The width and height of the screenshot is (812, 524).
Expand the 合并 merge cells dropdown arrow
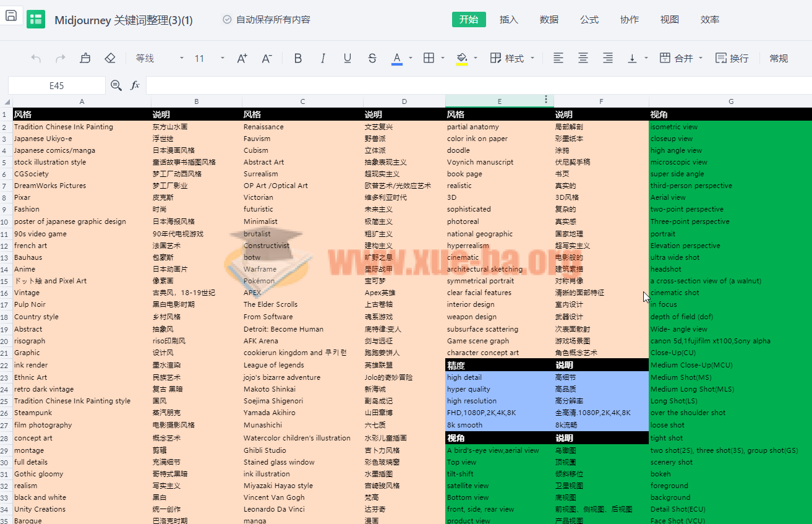click(x=701, y=58)
